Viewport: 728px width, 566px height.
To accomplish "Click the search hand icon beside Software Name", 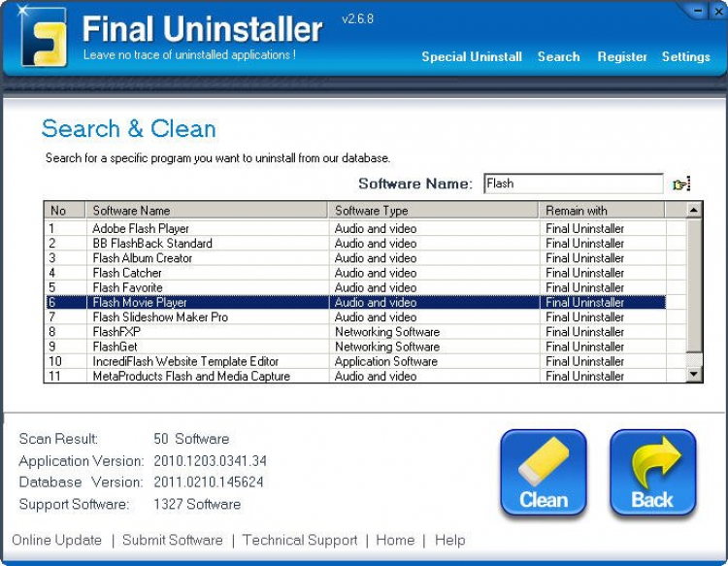I will click(681, 183).
